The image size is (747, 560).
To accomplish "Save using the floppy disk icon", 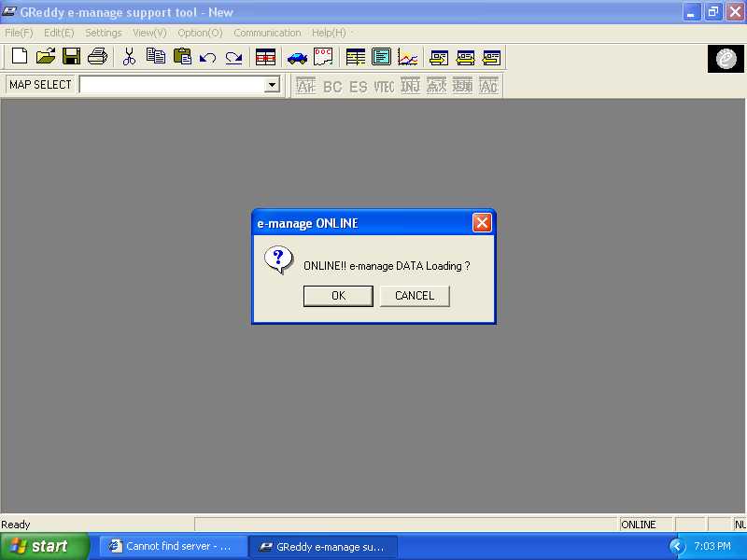I will (71, 57).
